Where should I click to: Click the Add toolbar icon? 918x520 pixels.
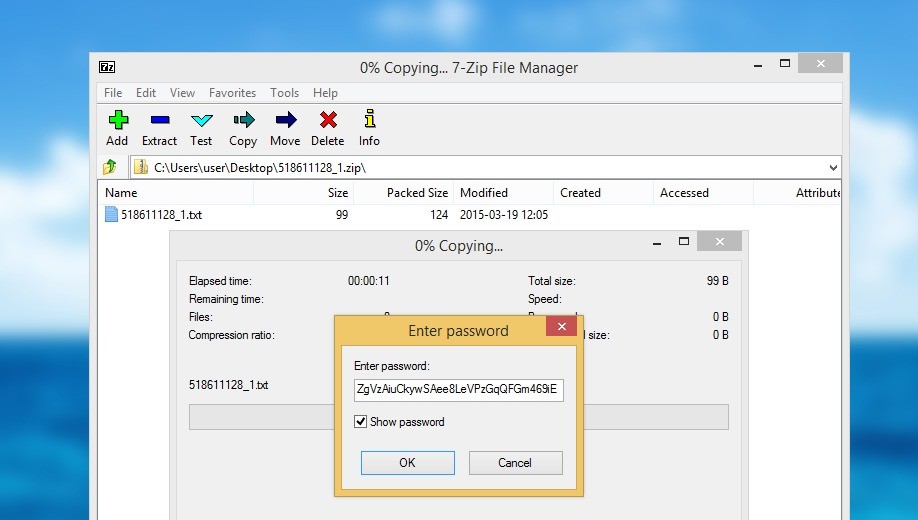click(x=118, y=120)
